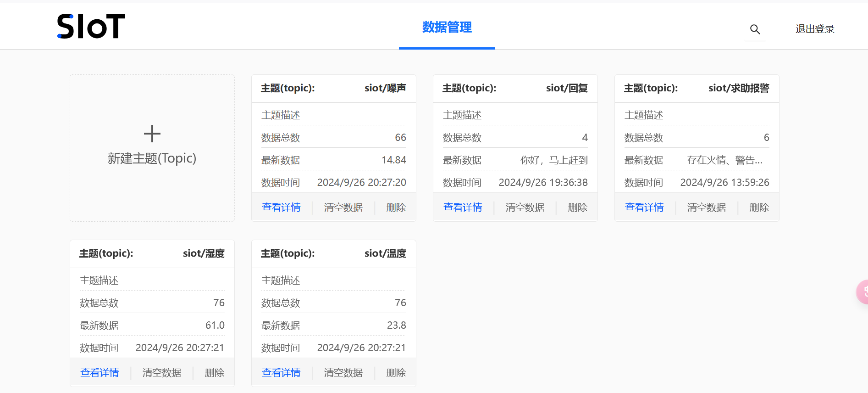Click the siot/湿度 topic title
The width and height of the screenshot is (868, 393).
(204, 253)
